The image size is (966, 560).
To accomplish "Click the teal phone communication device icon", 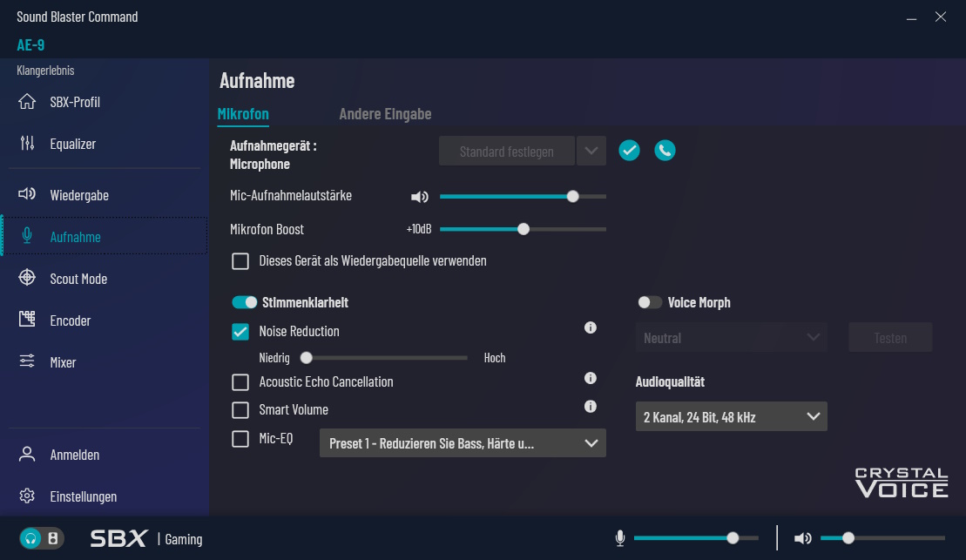I will tap(665, 151).
